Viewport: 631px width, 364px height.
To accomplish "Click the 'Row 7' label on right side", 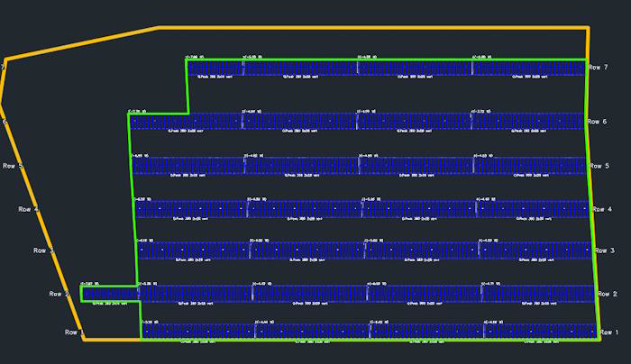I will pyautogui.click(x=598, y=68).
